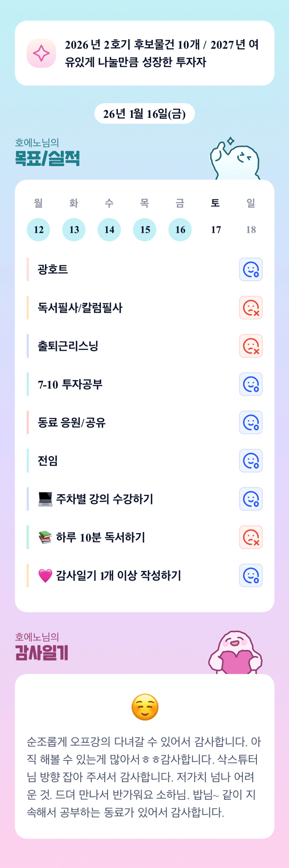Click smiley icon for 주차별 강의 수강하기
This screenshot has height=868, width=289.
coord(251,499)
